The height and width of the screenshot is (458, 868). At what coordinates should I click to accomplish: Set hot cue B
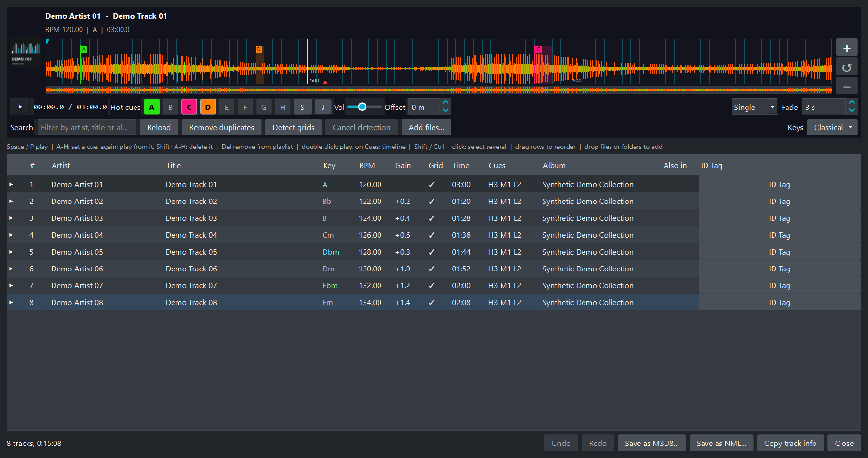tap(170, 107)
